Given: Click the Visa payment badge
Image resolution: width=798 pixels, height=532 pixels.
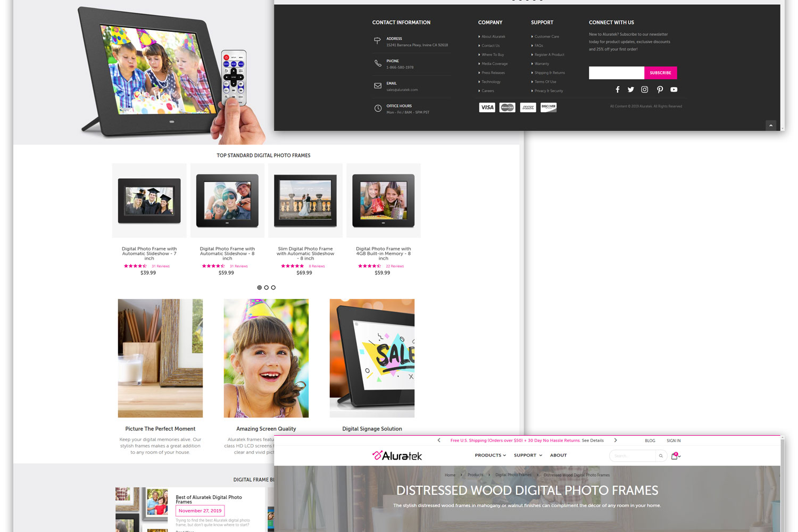Looking at the screenshot, I should [x=487, y=107].
